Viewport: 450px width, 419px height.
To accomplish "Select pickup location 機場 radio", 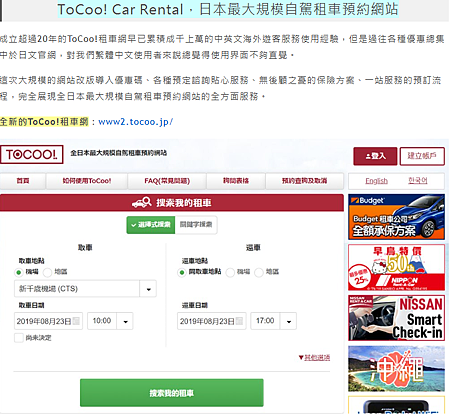I will [19, 272].
